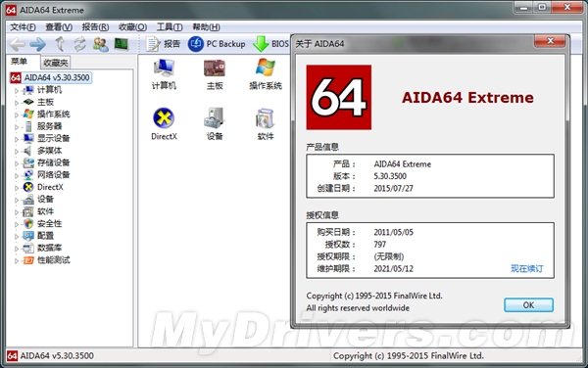This screenshot has width=588, height=368.
Task: Expand the DirectX tree node
Action: 17,188
